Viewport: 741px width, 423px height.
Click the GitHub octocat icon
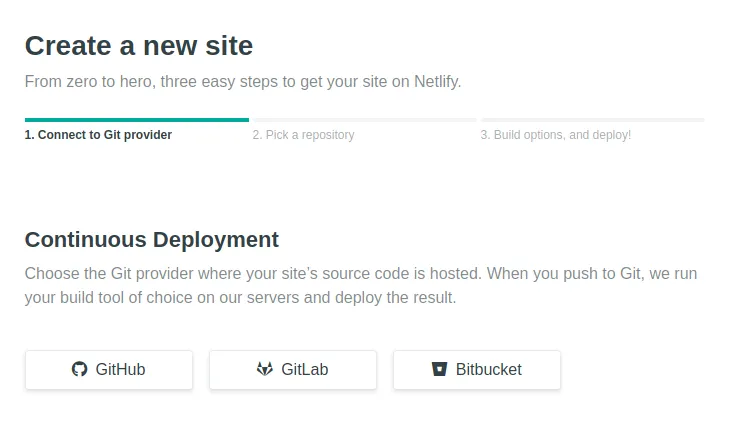80,369
